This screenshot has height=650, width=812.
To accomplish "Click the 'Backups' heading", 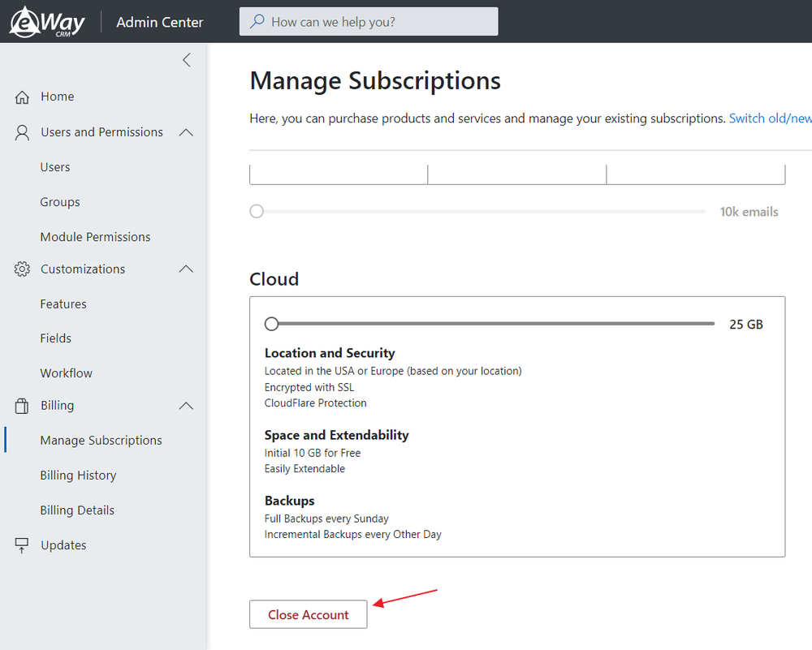I will pos(290,501).
